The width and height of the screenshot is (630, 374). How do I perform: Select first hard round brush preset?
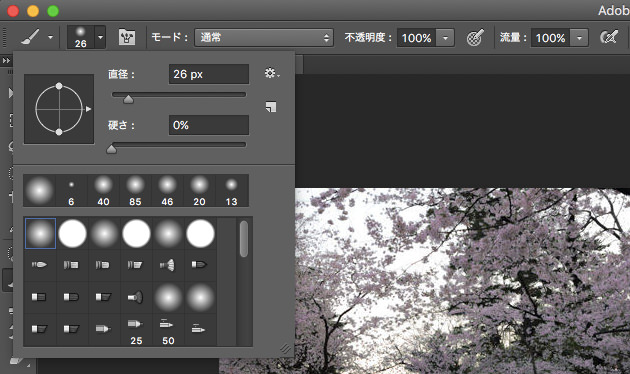tap(72, 233)
